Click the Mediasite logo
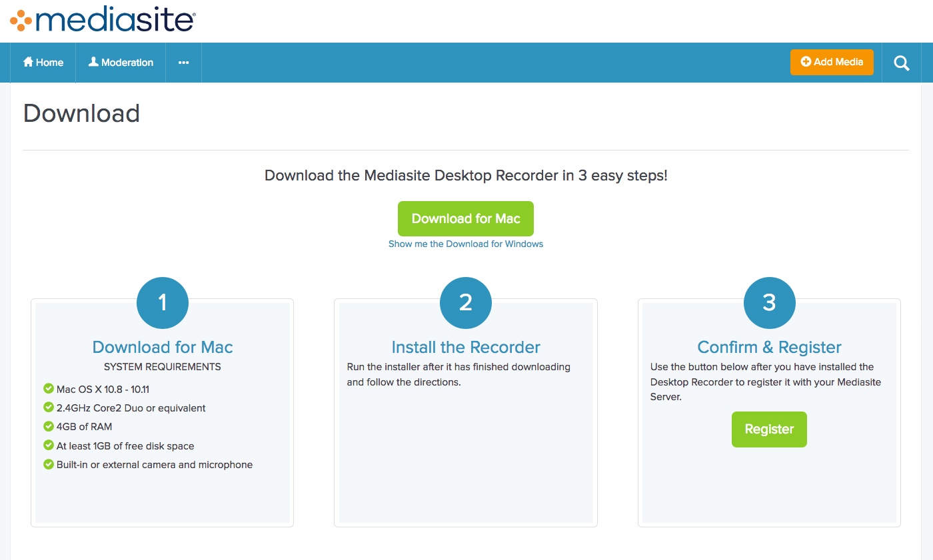The image size is (933, 560). (102, 21)
